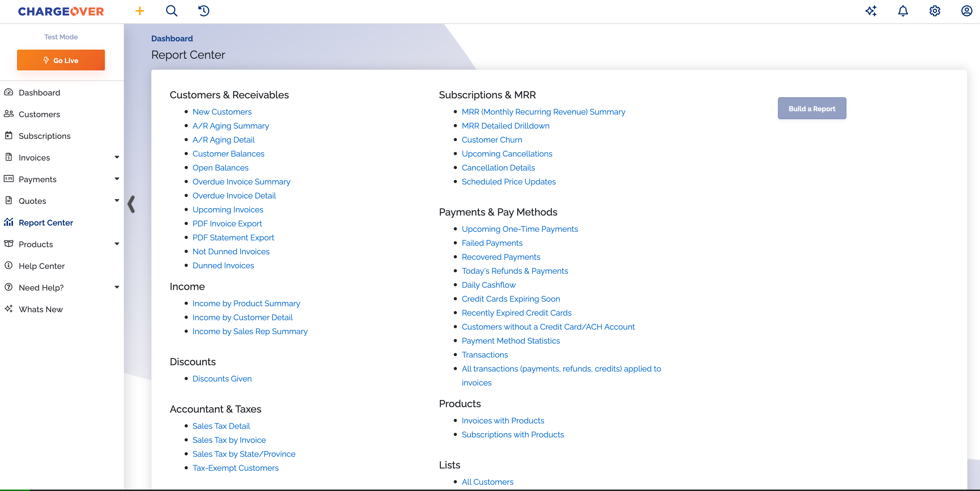
Task: Open the Scheduled Price Updates report
Action: [x=509, y=182]
